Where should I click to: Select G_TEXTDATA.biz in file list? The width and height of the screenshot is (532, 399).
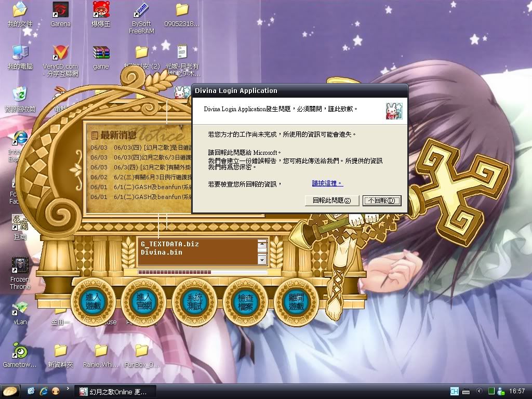point(170,244)
